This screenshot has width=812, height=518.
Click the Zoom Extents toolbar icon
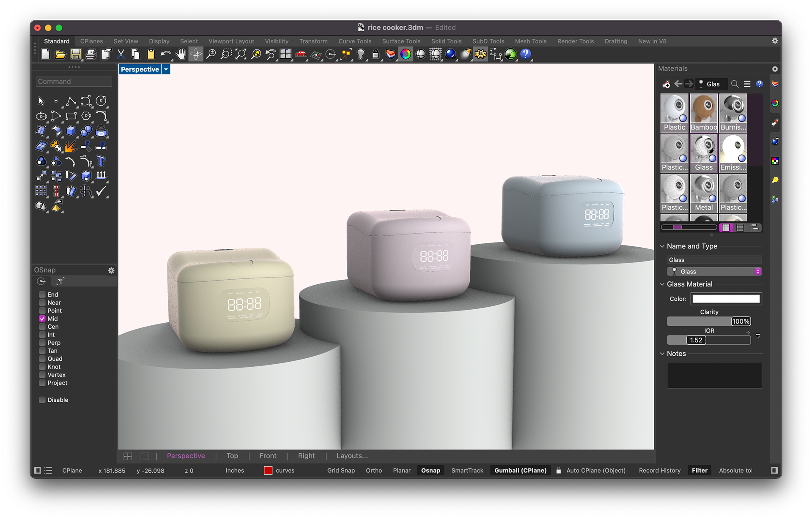(x=241, y=54)
